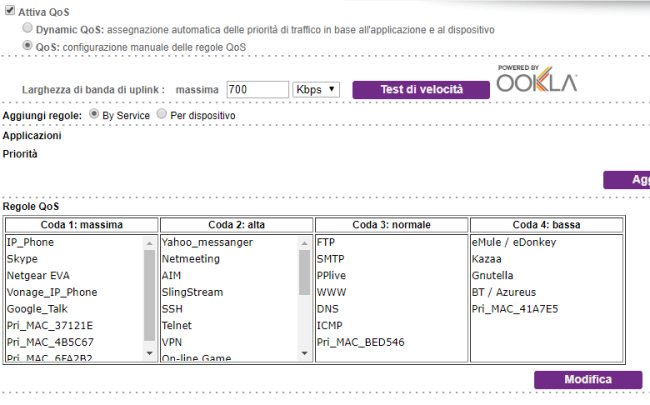This screenshot has width=650, height=405.
Task: Choose Per dispositivo rule option
Action: pos(162,114)
